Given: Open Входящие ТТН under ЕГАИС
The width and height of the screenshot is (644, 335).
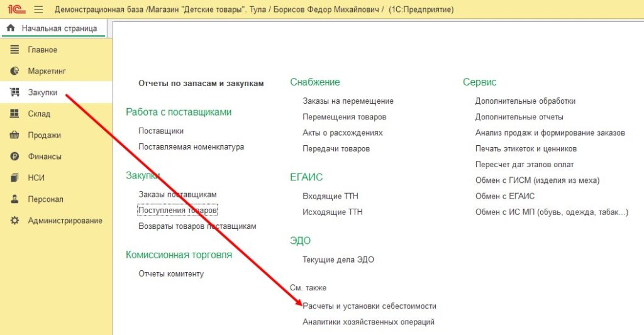Looking at the screenshot, I should point(330,196).
